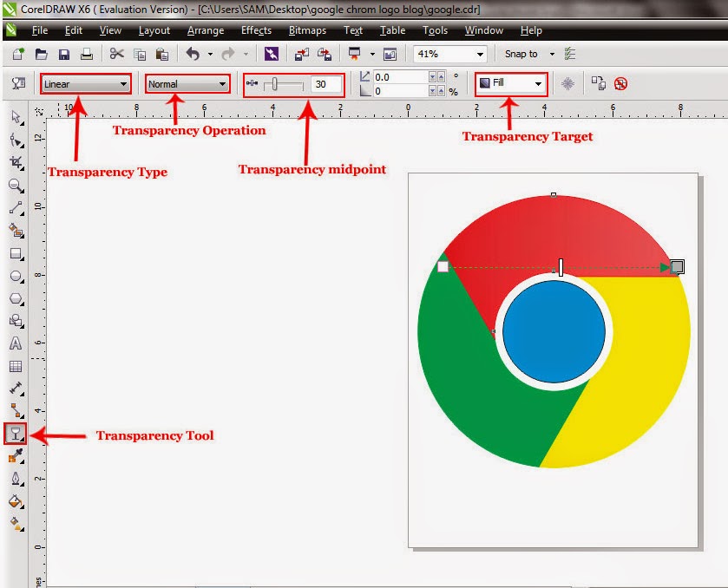The image size is (728, 588).
Task: Select the Interactive Fill tool
Action: tap(16, 524)
